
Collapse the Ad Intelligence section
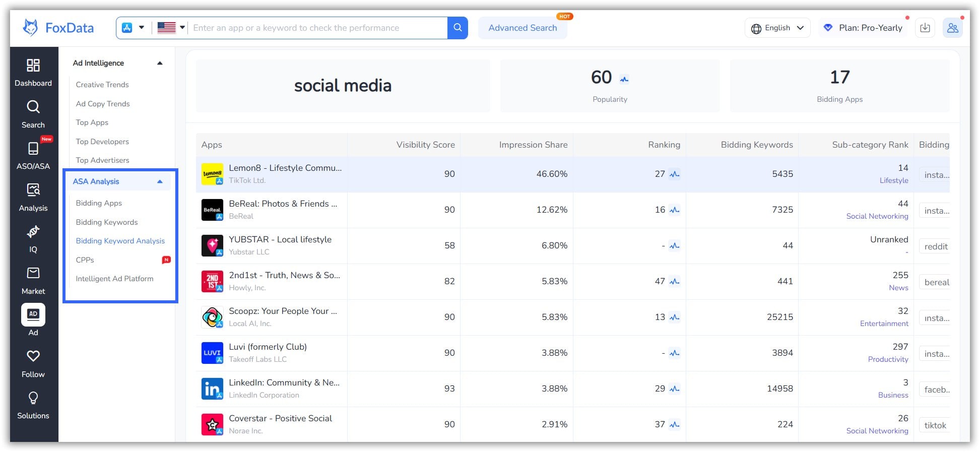point(160,63)
